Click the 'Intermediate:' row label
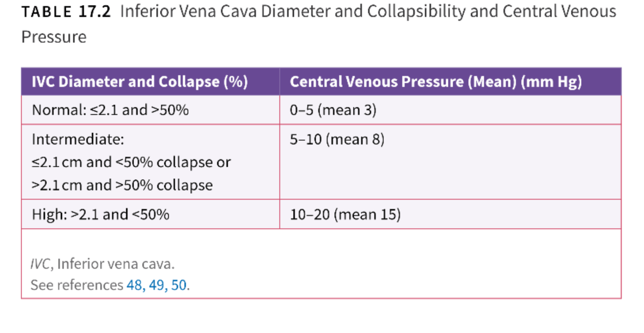The image size is (644, 333). coord(78,139)
